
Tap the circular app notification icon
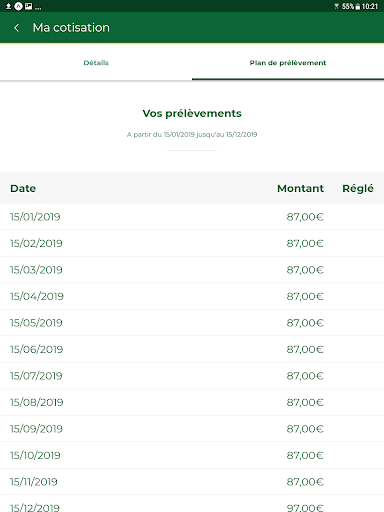(x=19, y=6)
